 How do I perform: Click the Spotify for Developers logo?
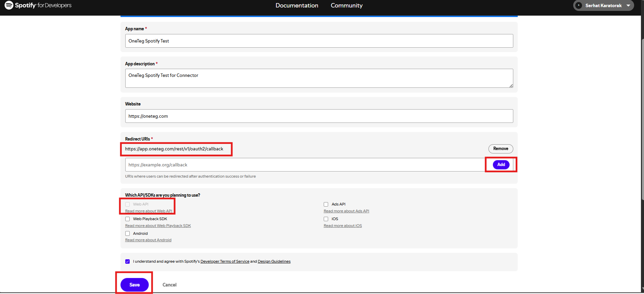38,5
